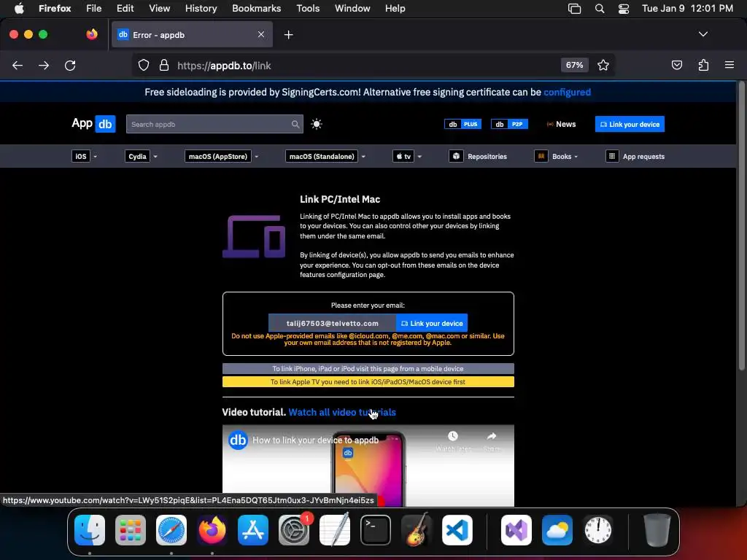Open the Tools menu
This screenshot has width=747, height=560.
point(308,8)
